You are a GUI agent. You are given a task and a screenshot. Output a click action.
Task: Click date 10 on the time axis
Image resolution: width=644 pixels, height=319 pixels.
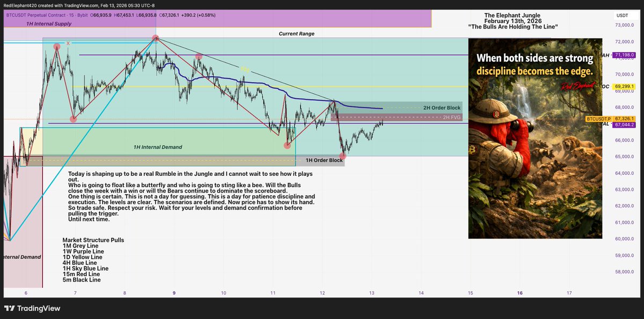223,293
